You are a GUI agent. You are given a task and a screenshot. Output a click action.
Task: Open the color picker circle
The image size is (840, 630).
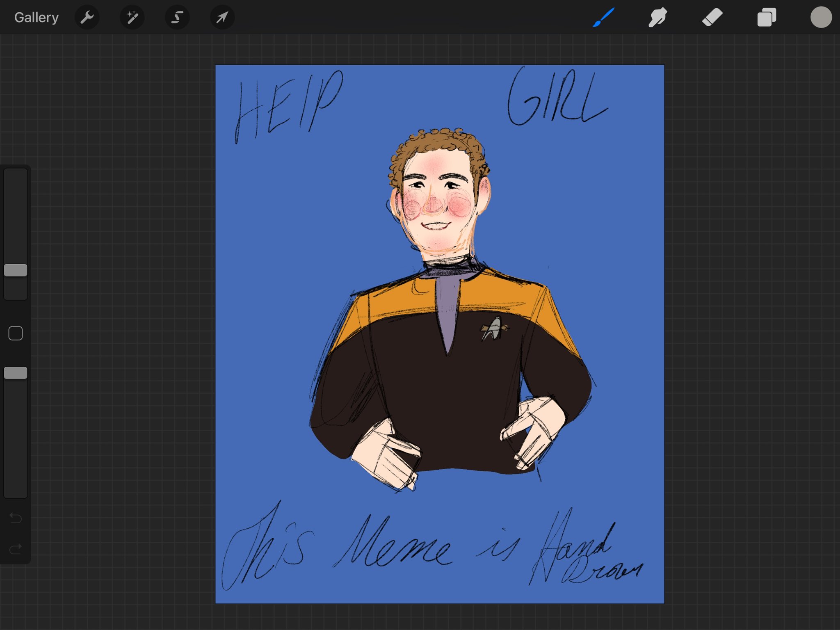[821, 18]
